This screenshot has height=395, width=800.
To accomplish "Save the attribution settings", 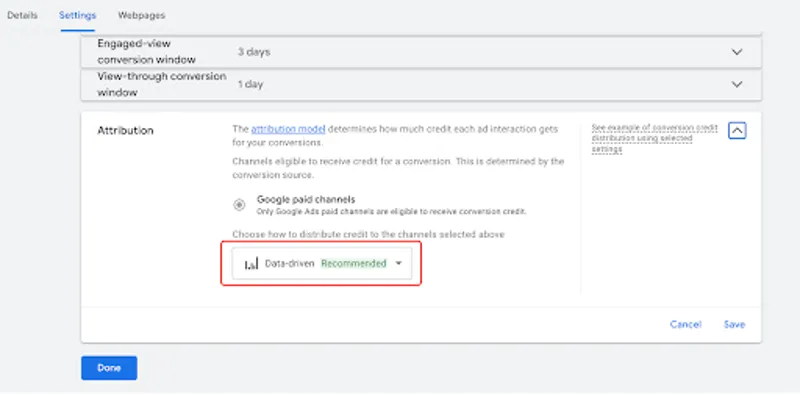I will (x=734, y=325).
